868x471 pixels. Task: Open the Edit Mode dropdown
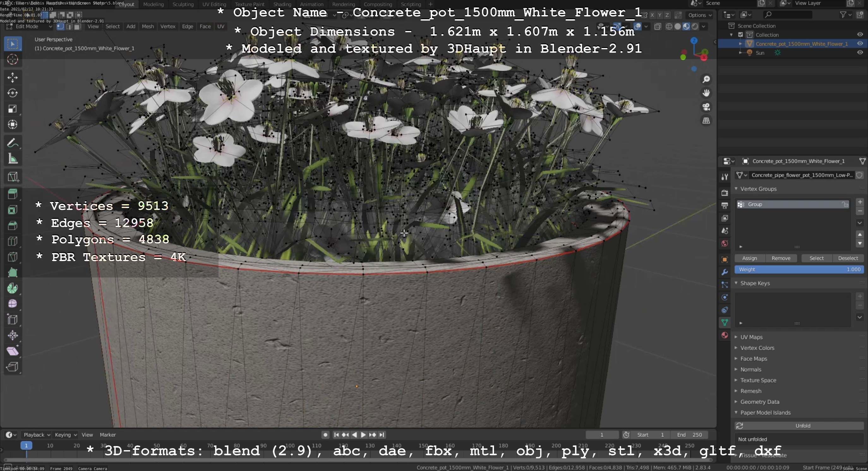point(29,27)
